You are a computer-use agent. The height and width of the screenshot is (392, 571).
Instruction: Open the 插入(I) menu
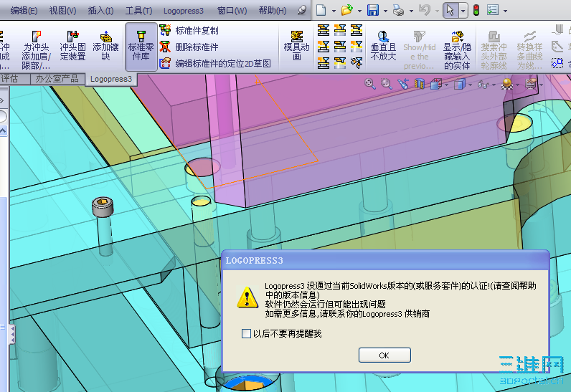click(100, 11)
